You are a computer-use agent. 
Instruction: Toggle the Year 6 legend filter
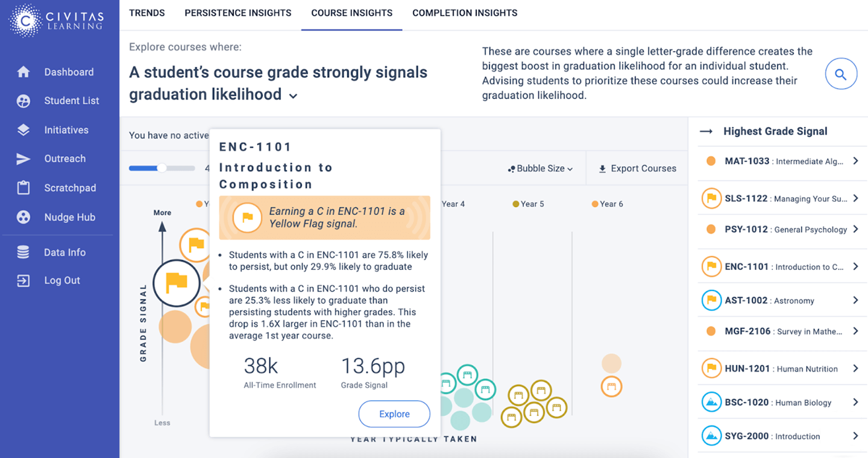(x=607, y=204)
